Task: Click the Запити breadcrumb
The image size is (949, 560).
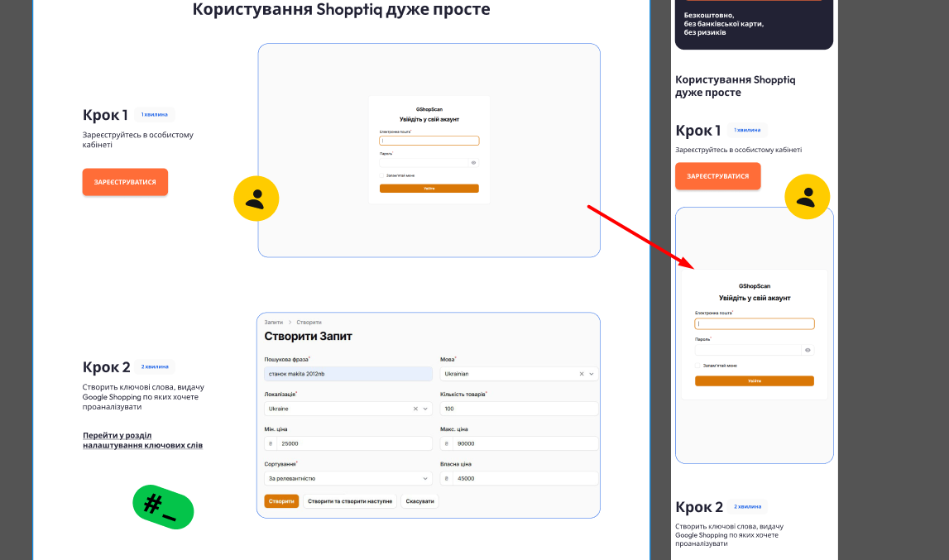Action: (274, 322)
